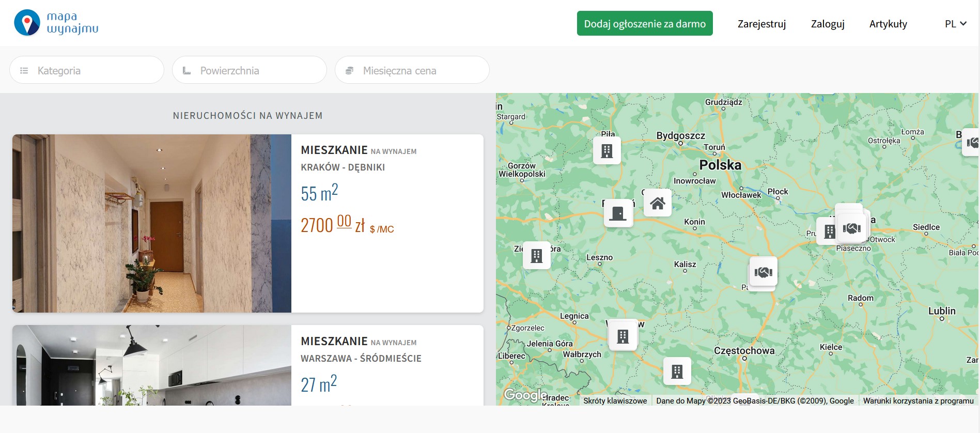Open the Zaloguj login link

(828, 24)
